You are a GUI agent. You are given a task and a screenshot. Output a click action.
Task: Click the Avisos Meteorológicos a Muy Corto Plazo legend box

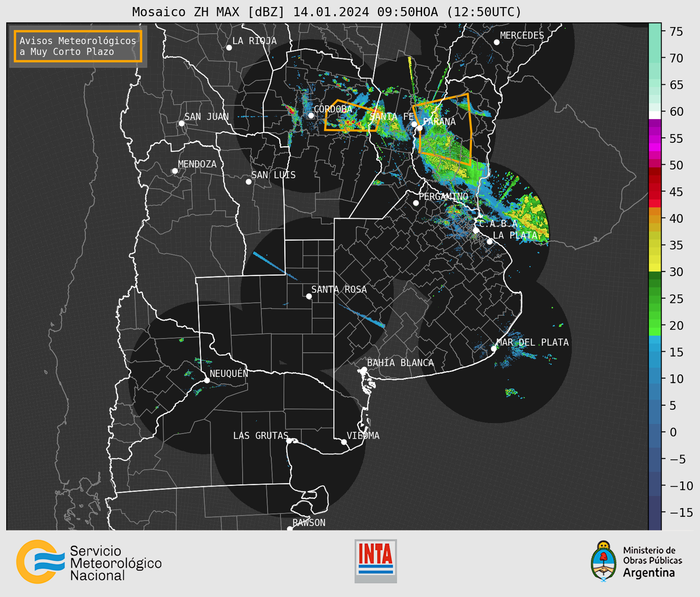click(78, 46)
